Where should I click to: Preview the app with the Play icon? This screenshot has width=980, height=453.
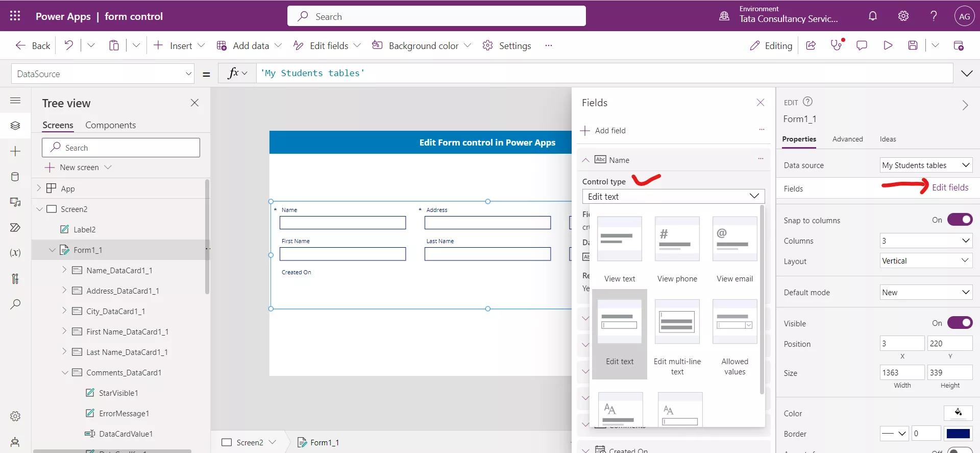click(x=888, y=45)
